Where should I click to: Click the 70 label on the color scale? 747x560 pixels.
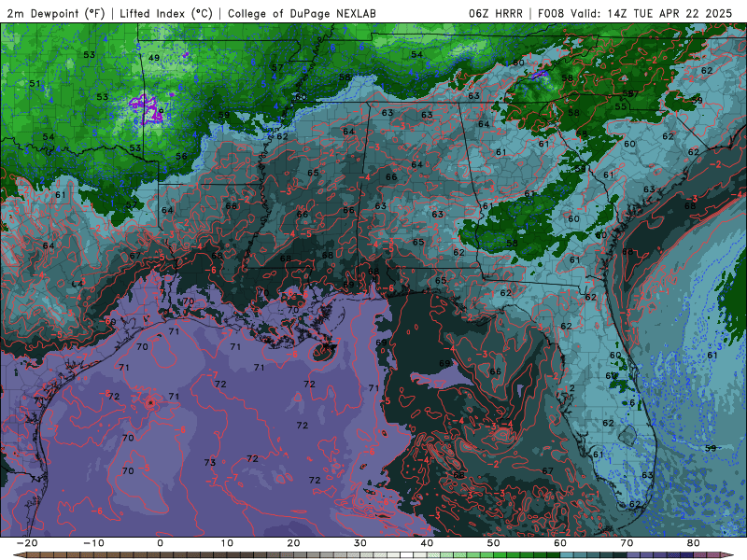[627, 543]
